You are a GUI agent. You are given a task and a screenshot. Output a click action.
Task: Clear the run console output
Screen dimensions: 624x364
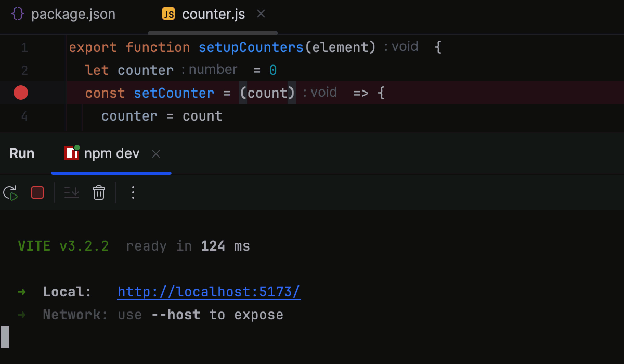click(x=99, y=192)
